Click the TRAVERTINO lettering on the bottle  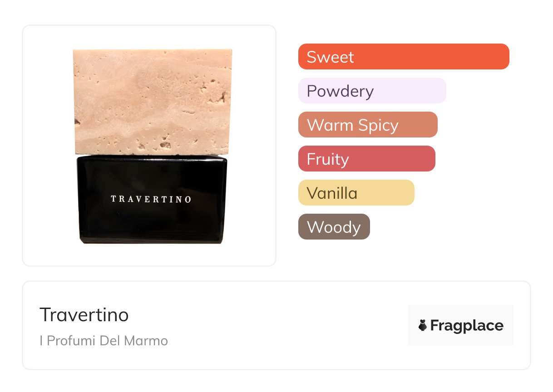(x=151, y=199)
